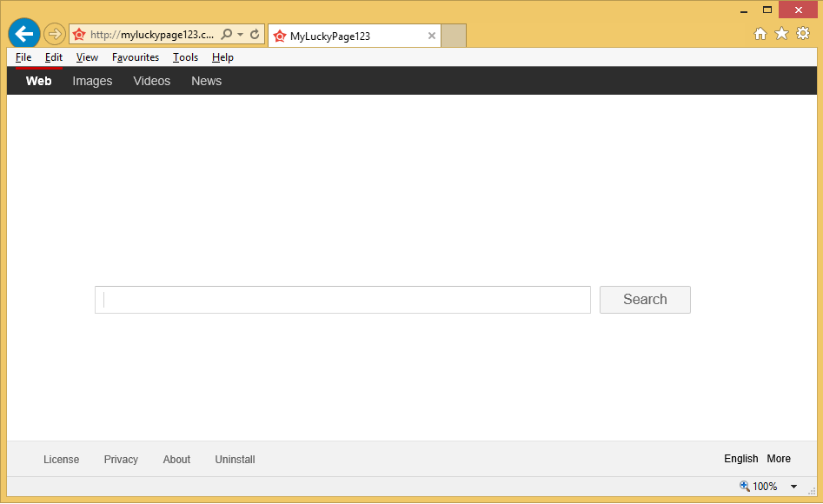Open the Privacy link

click(x=121, y=460)
